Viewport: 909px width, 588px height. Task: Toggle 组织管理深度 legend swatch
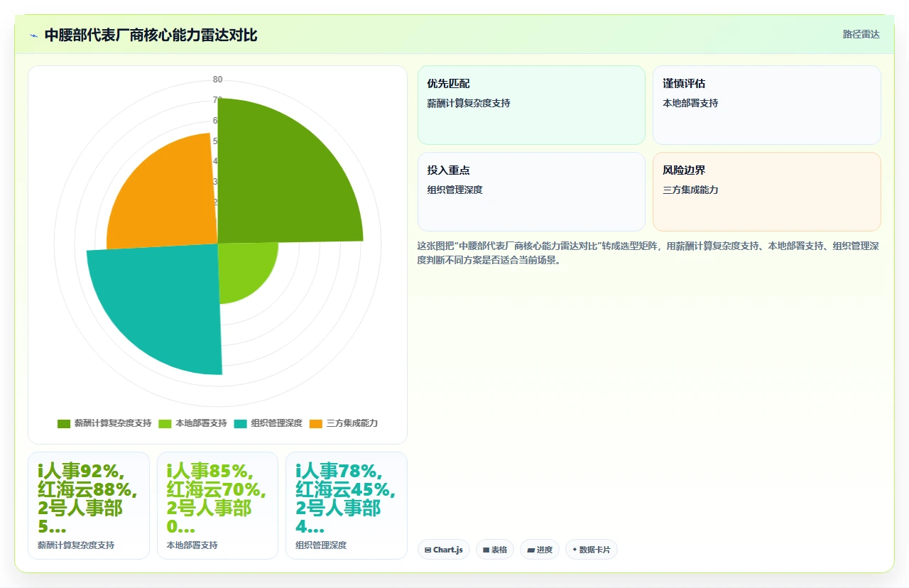point(240,423)
